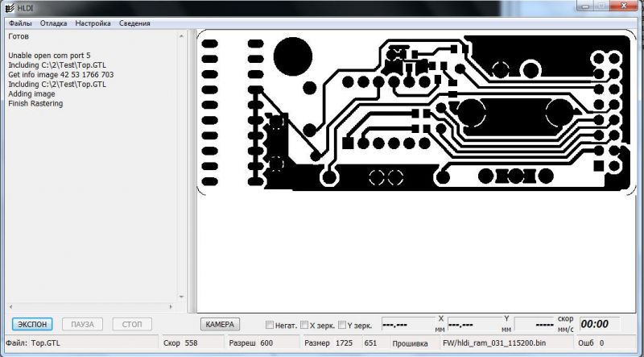644x357 pixels.
Task: Click the 'Ошб 0' error counter
Action: click(x=591, y=342)
